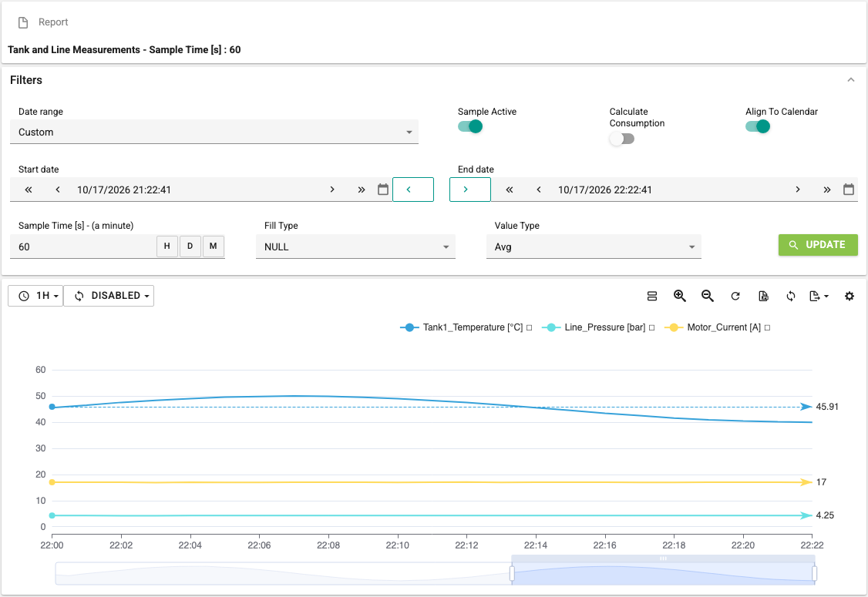This screenshot has width=868, height=597.
Task: Set sample time unit to H
Action: [167, 247]
